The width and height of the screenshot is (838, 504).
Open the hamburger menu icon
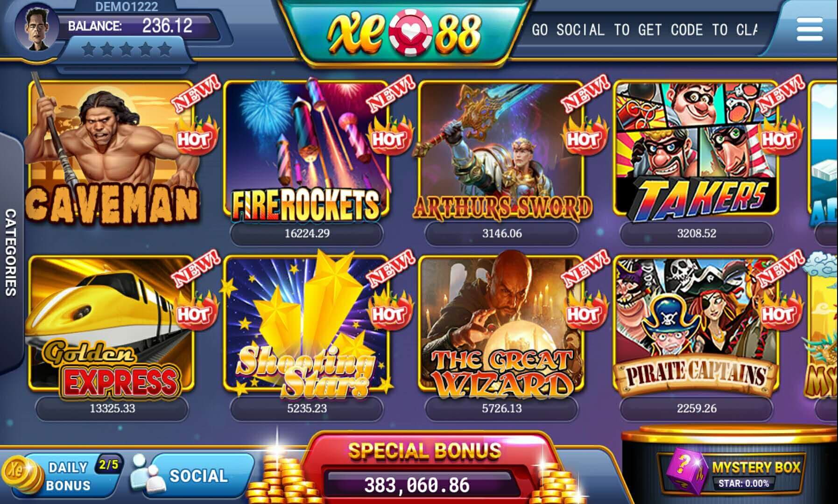(x=810, y=29)
